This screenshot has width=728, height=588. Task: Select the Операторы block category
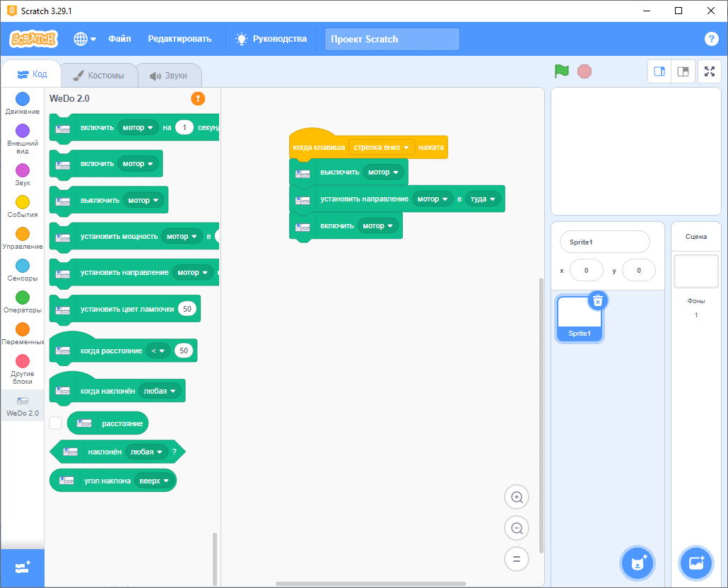pyautogui.click(x=23, y=302)
